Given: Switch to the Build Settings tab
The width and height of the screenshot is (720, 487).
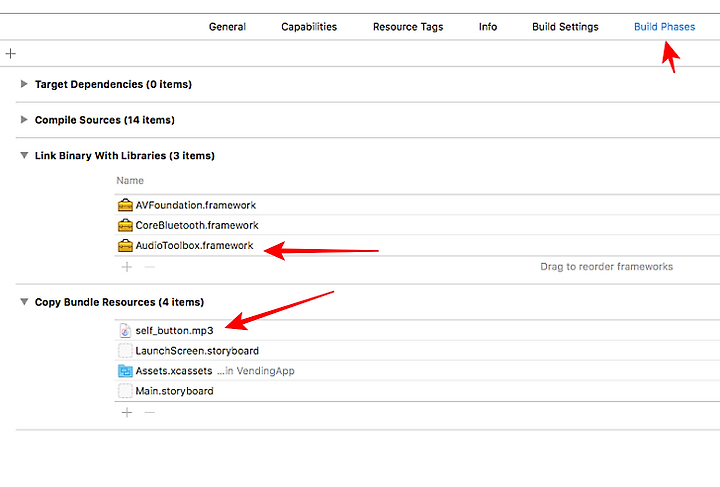Looking at the screenshot, I should pos(565,27).
